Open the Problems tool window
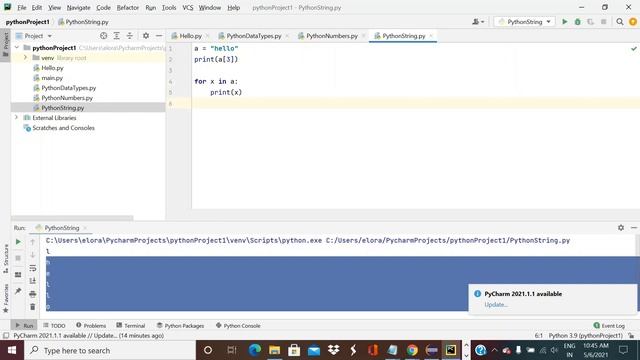Viewport: 640px width, 360px height. (x=91, y=325)
